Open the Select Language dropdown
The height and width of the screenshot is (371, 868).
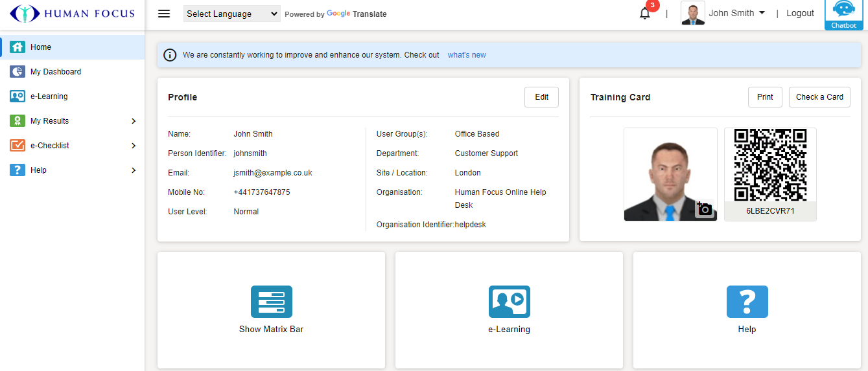pos(231,14)
